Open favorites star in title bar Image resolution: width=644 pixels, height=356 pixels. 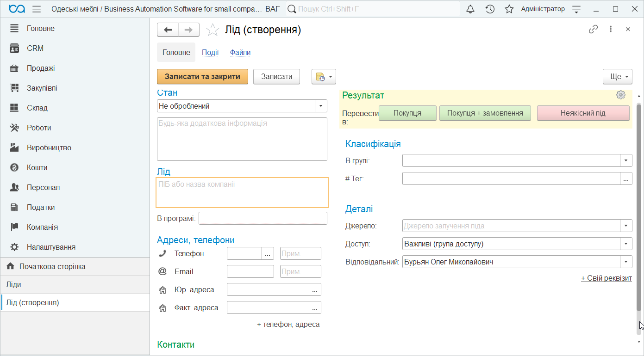click(x=509, y=9)
